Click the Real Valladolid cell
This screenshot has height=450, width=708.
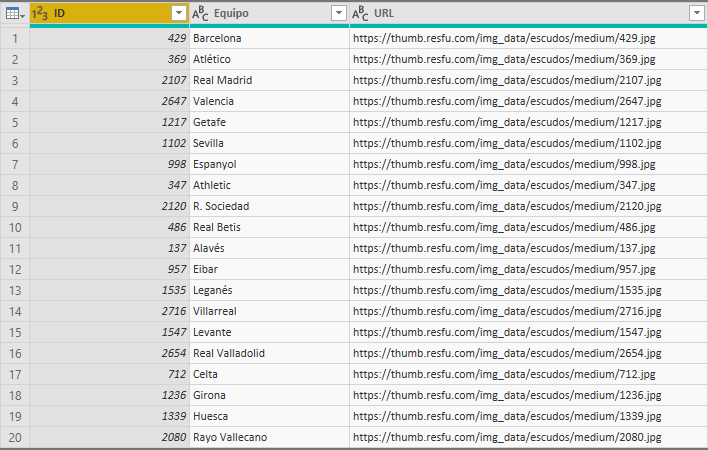pyautogui.click(x=269, y=353)
